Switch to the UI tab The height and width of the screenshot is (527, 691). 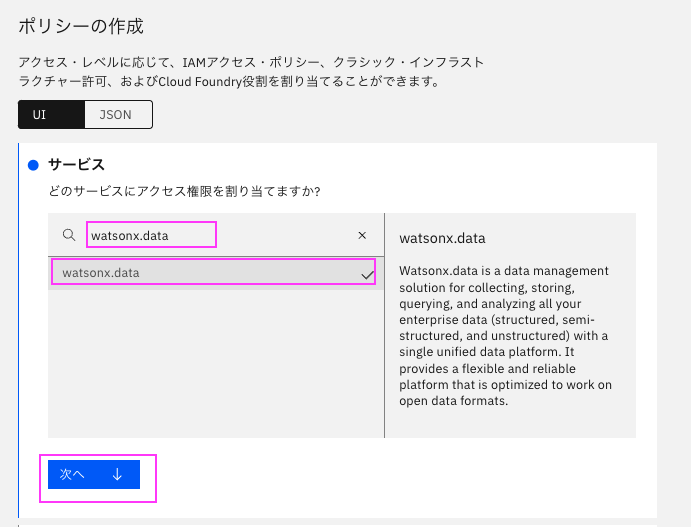[x=52, y=115]
